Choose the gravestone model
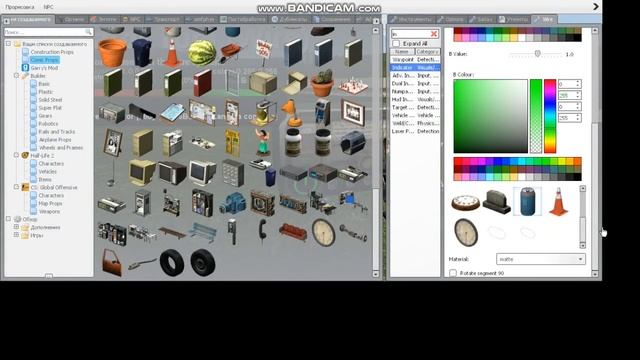This screenshot has width=640, height=360. click(496, 202)
